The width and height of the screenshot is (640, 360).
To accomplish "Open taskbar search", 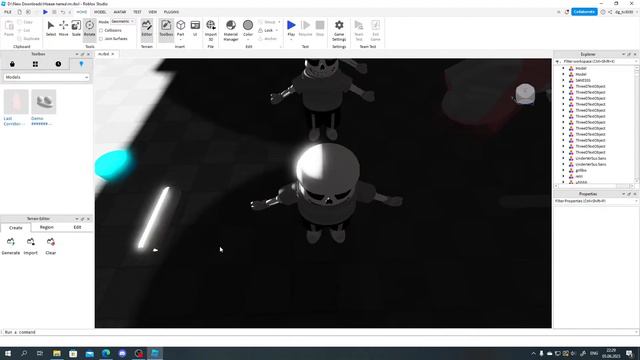I will click(24, 353).
